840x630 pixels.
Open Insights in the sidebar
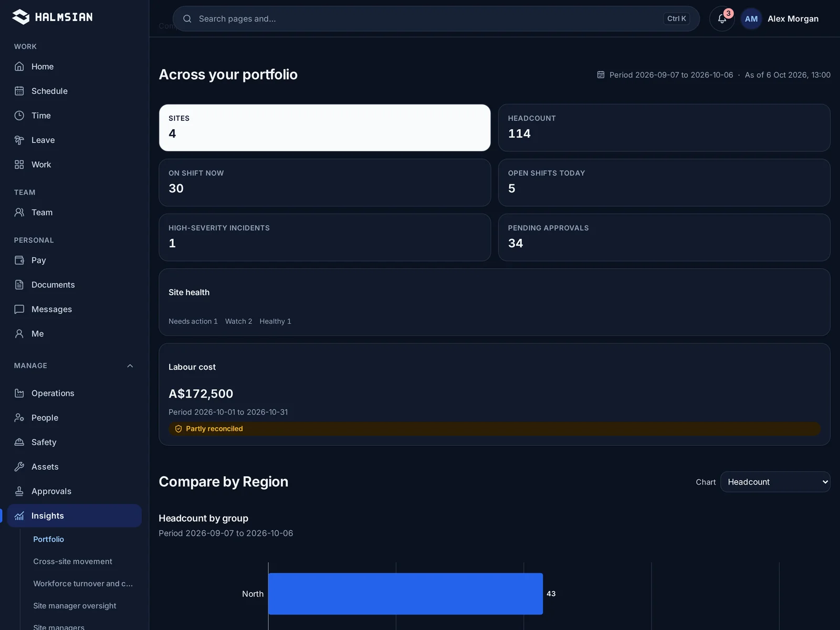tap(75, 516)
